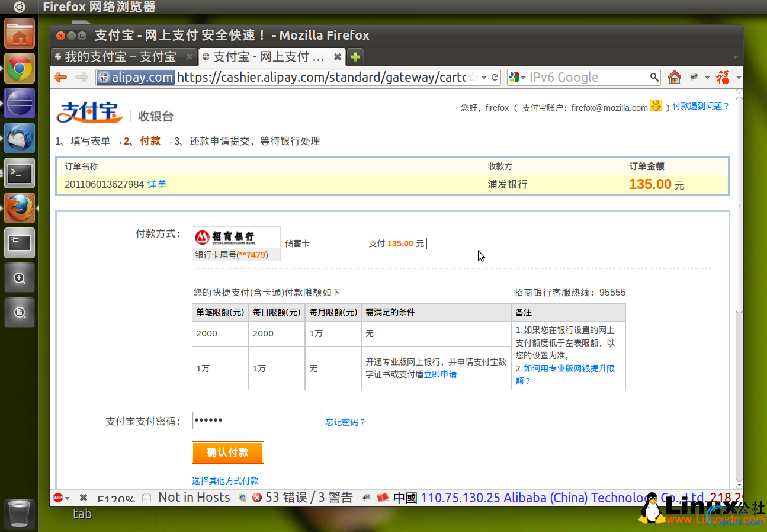The height and width of the screenshot is (532, 767).
Task: Click the 银行卡尾号(**7479) label
Action: click(x=232, y=255)
